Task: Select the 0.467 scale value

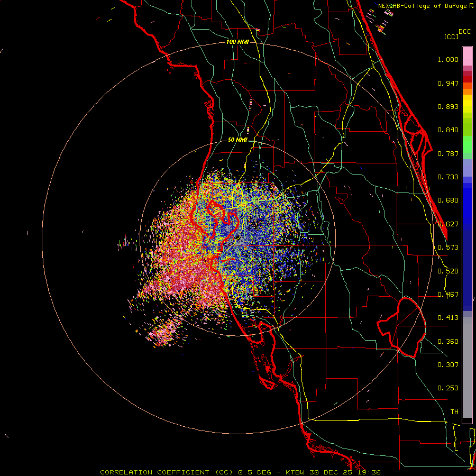Action: (x=448, y=295)
